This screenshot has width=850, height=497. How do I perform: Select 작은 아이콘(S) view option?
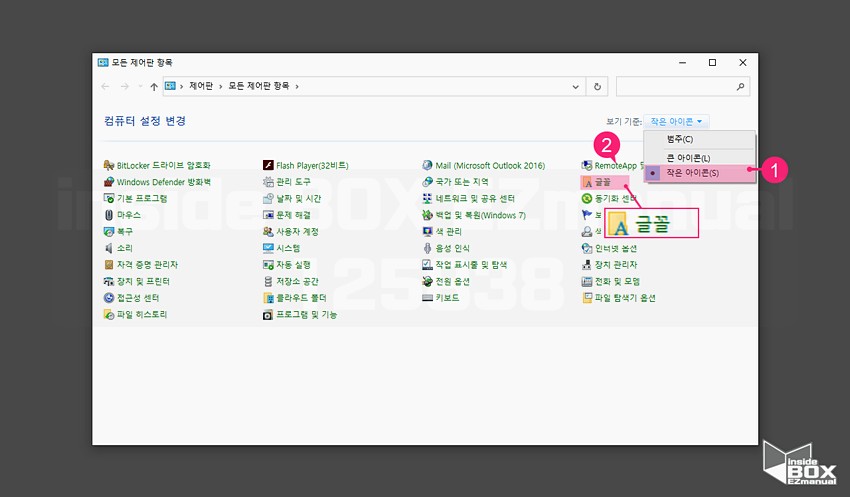tap(699, 173)
